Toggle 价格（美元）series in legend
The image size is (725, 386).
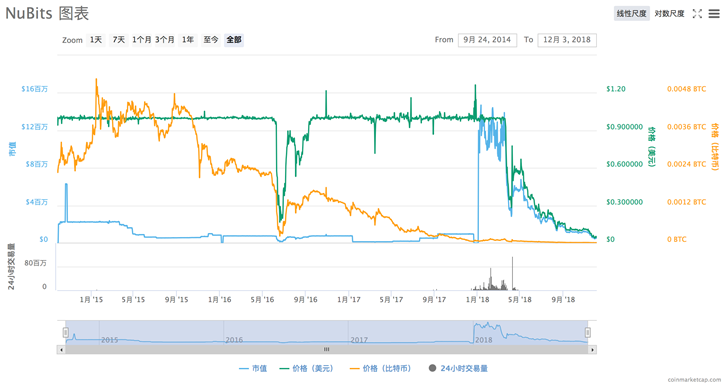(x=307, y=368)
